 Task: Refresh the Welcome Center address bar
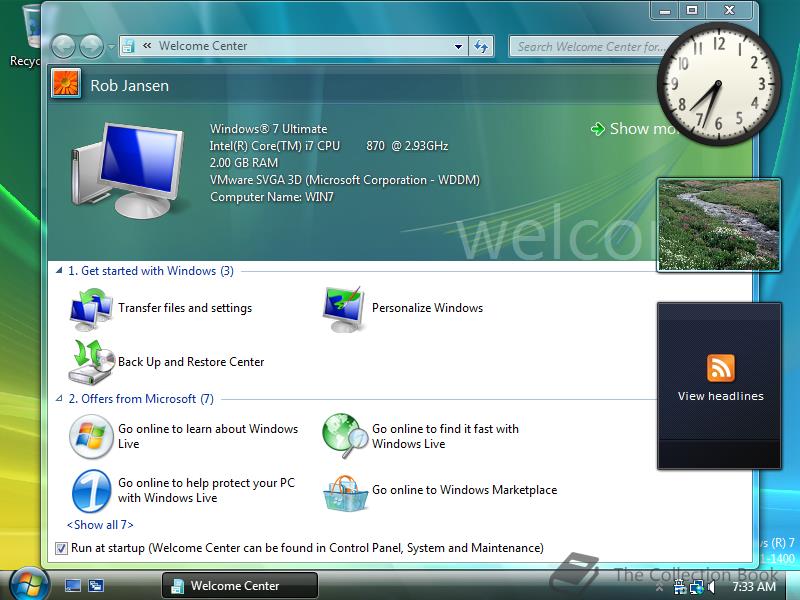coord(481,46)
